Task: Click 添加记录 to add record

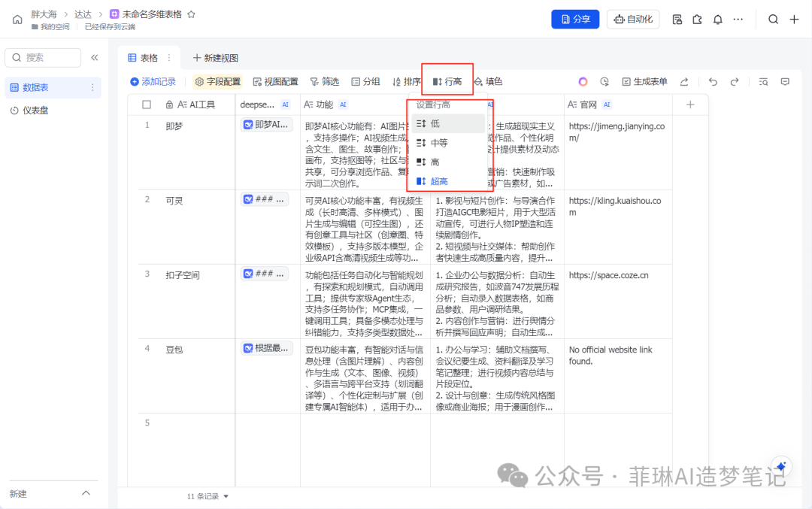Action: [x=153, y=82]
